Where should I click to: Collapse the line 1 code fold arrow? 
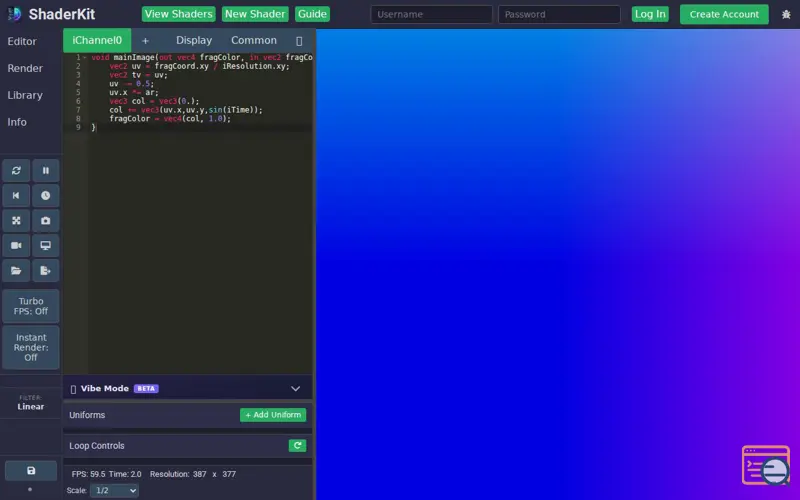point(85,58)
